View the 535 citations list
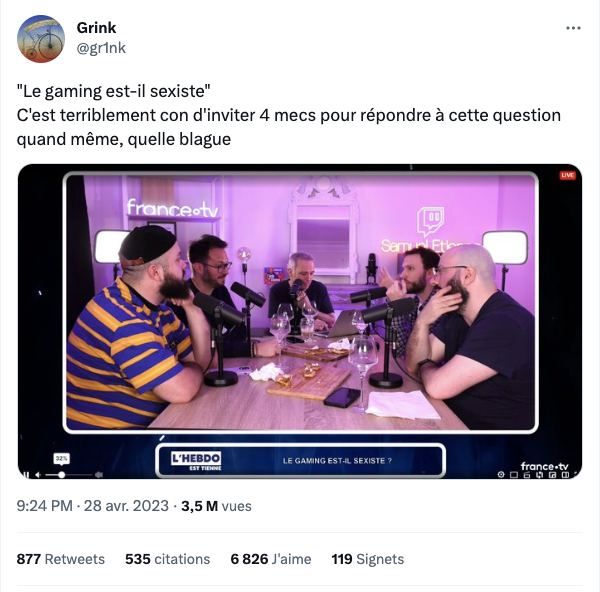The image size is (600, 592). (x=168, y=559)
